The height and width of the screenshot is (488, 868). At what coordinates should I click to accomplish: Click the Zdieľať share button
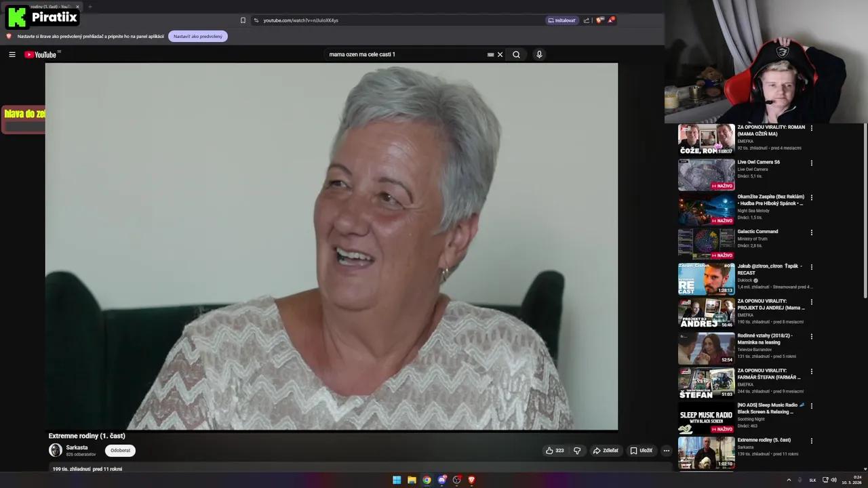tap(606, 450)
